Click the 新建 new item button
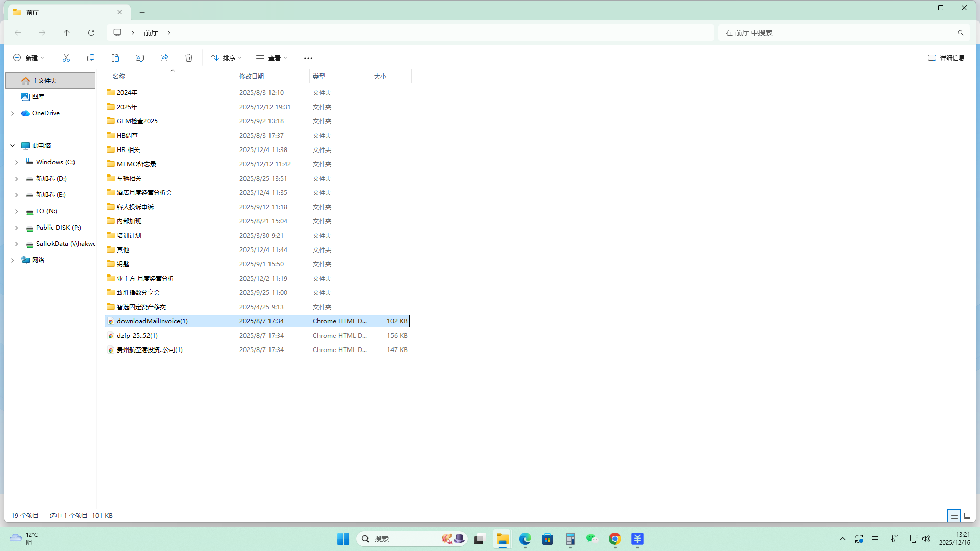The height and width of the screenshot is (551, 980). 29,58
